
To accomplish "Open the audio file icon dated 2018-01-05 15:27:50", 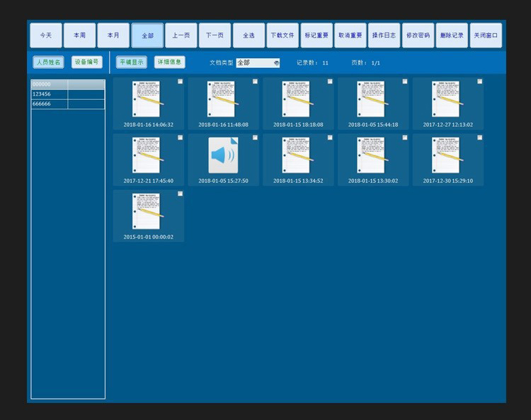I will (223, 156).
